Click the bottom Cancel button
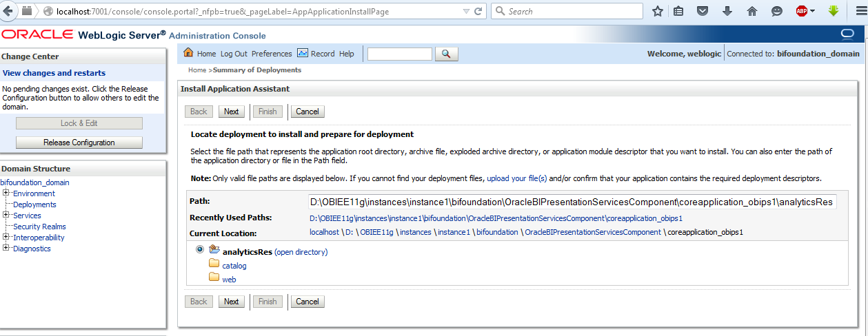 [x=307, y=302]
